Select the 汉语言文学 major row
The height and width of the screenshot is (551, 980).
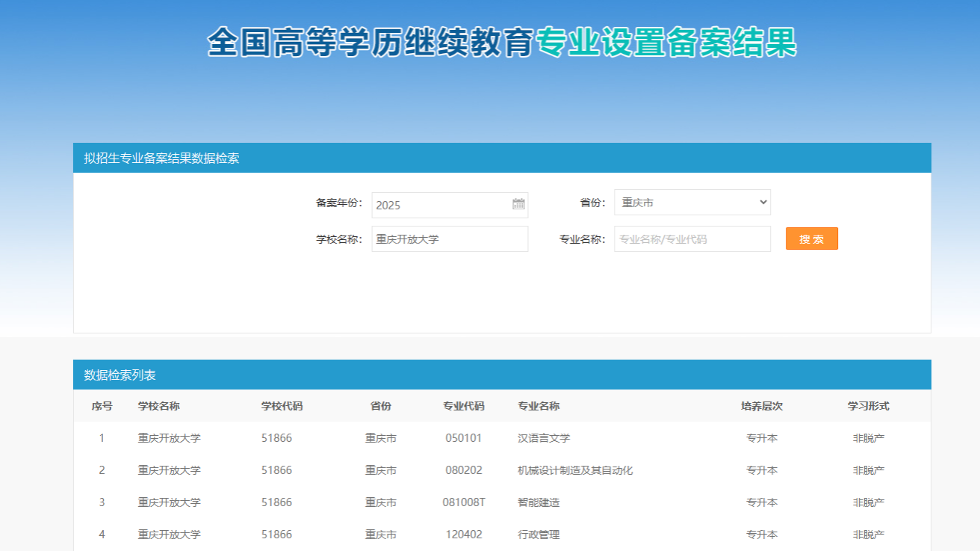coord(543,438)
